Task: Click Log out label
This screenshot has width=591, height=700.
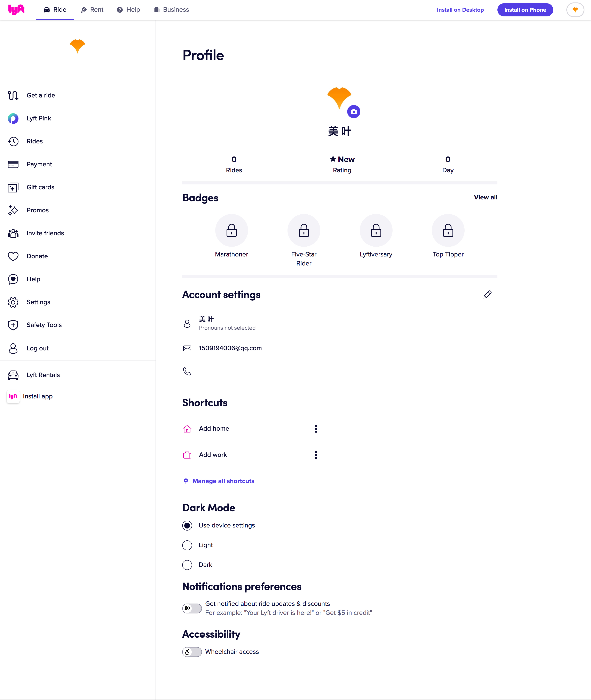Action: click(x=38, y=348)
